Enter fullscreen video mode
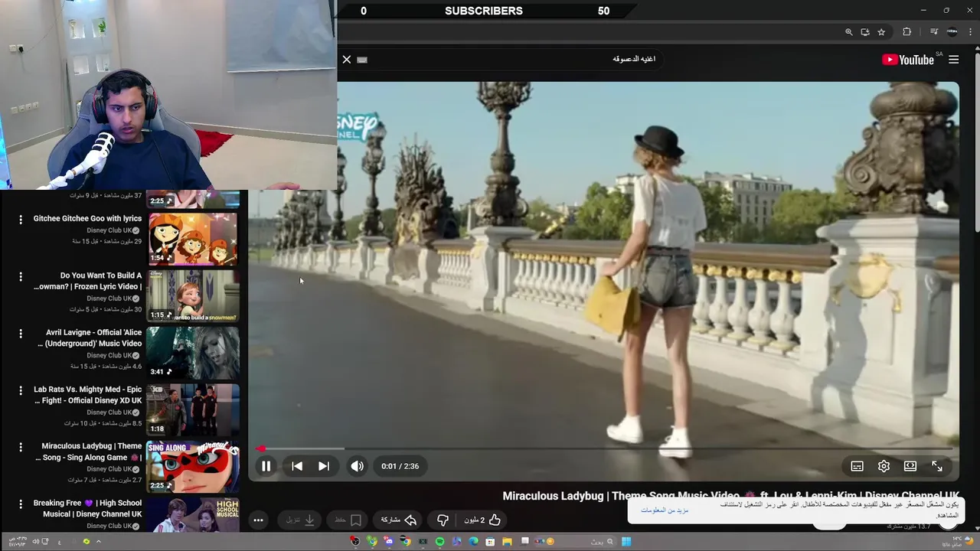 coord(937,466)
